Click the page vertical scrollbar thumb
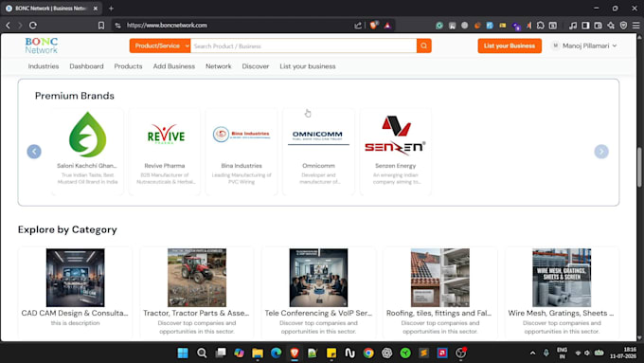This screenshot has height=363, width=644. (639, 167)
